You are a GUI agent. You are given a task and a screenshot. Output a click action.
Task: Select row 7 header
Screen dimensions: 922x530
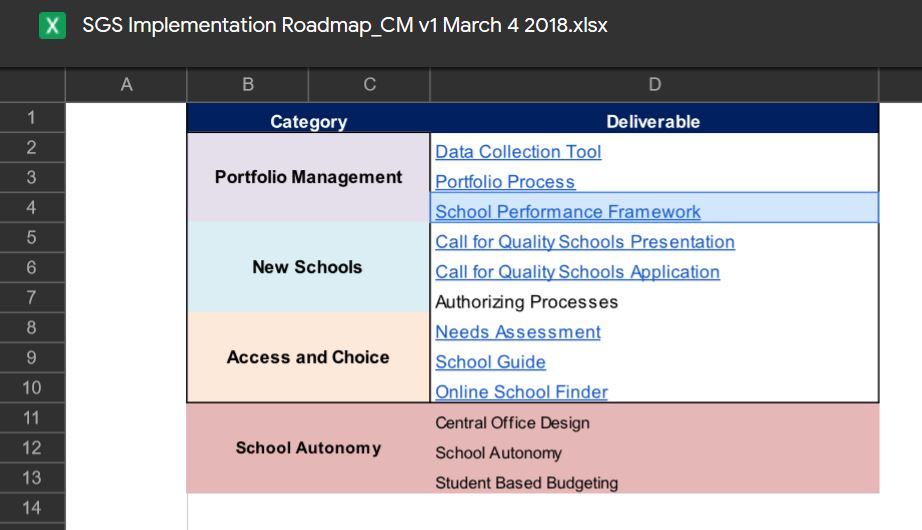[x=32, y=298]
